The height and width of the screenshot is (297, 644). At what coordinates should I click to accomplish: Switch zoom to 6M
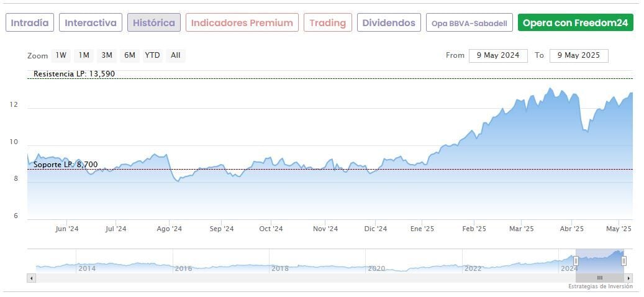pyautogui.click(x=129, y=55)
